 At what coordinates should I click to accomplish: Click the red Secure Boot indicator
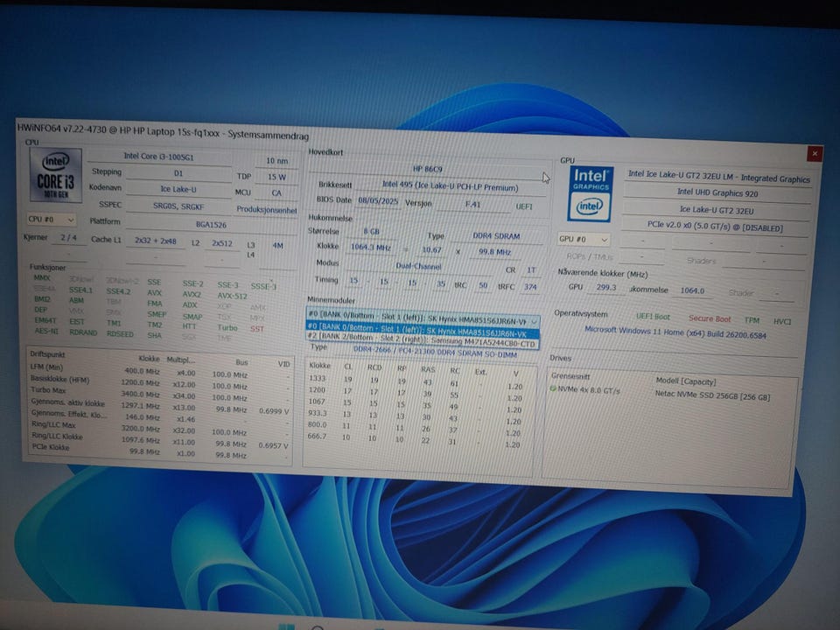tap(710, 318)
